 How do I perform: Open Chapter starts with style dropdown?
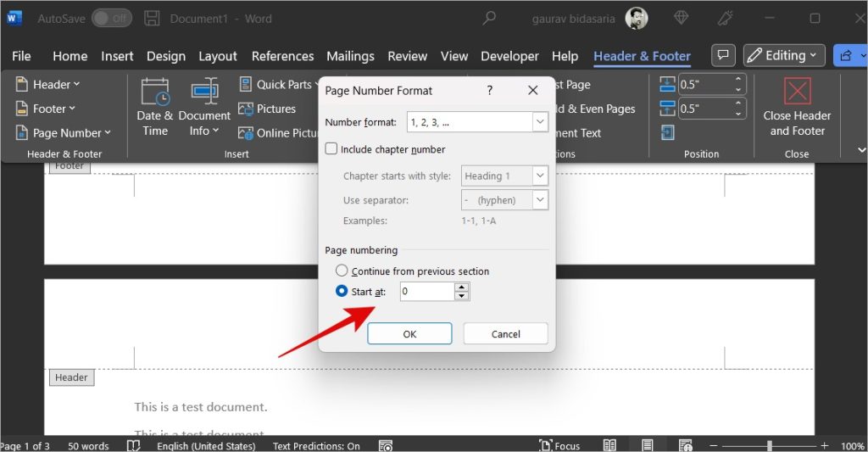click(540, 176)
